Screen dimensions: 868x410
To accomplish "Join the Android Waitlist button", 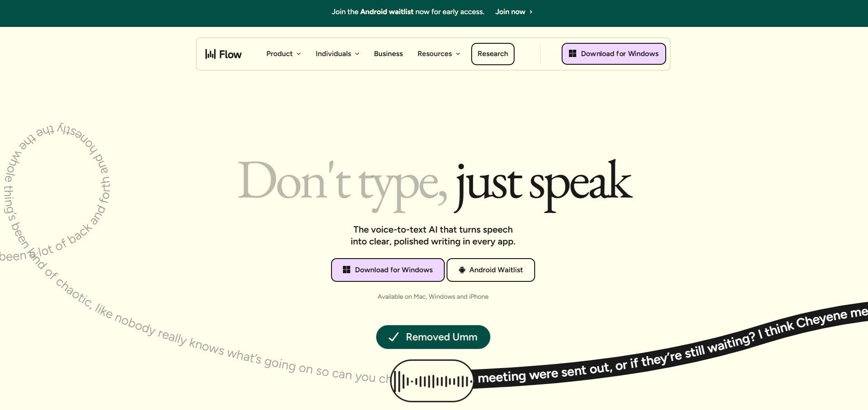I will [491, 270].
